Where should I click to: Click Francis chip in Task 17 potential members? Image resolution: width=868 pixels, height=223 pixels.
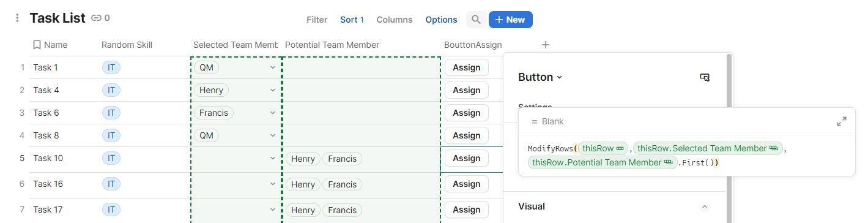(x=342, y=210)
